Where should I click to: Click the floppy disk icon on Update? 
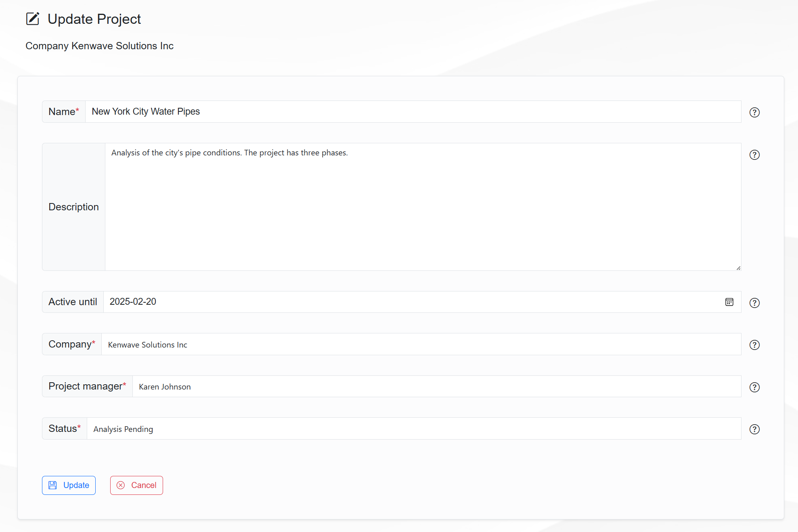52,485
